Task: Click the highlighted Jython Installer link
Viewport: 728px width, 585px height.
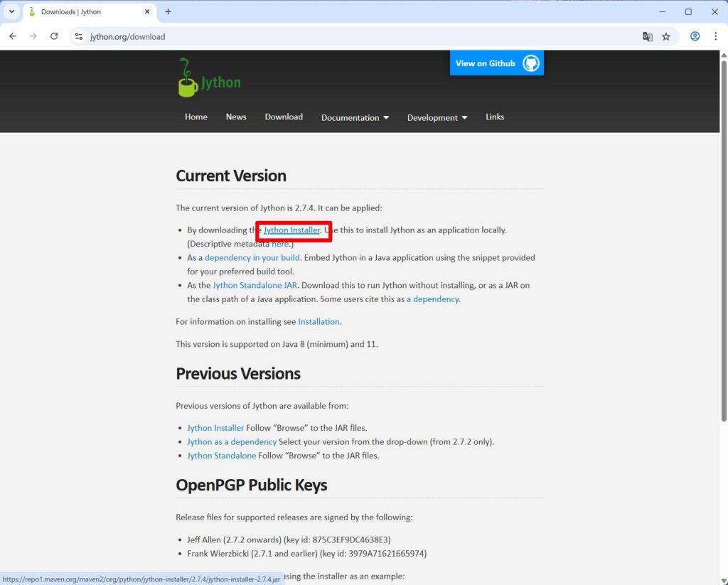Action: (x=291, y=230)
